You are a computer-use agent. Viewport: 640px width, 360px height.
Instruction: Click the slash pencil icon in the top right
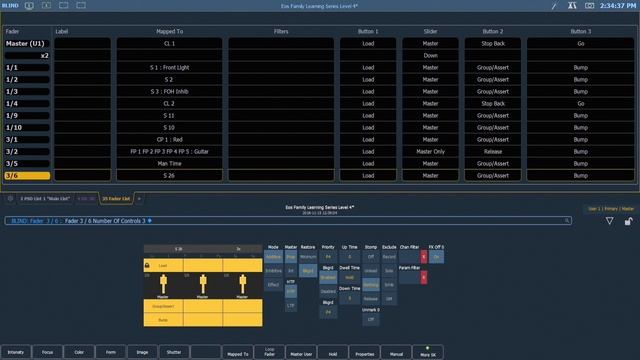pyautogui.click(x=554, y=6)
